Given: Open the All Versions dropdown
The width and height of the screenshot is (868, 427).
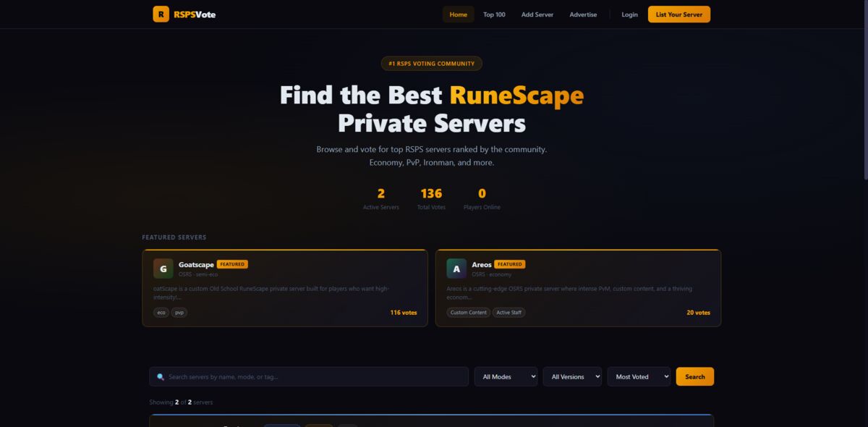Looking at the screenshot, I should (572, 376).
